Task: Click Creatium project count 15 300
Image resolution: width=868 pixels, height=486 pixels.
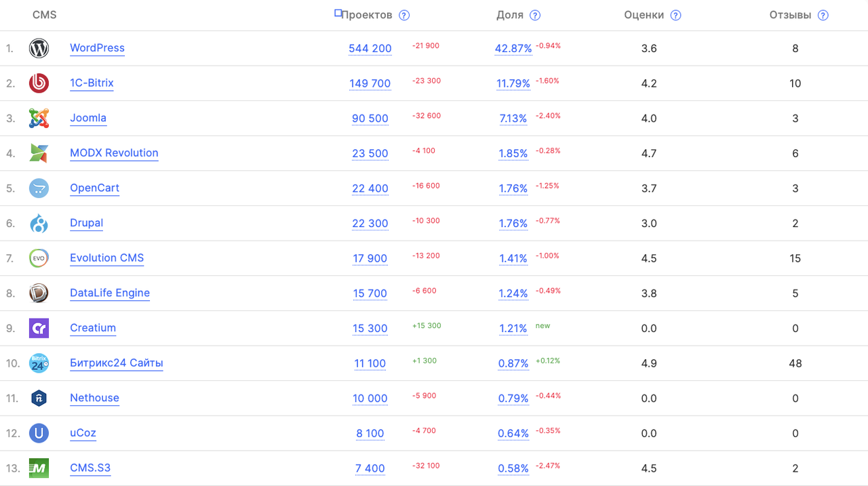Action: tap(370, 328)
